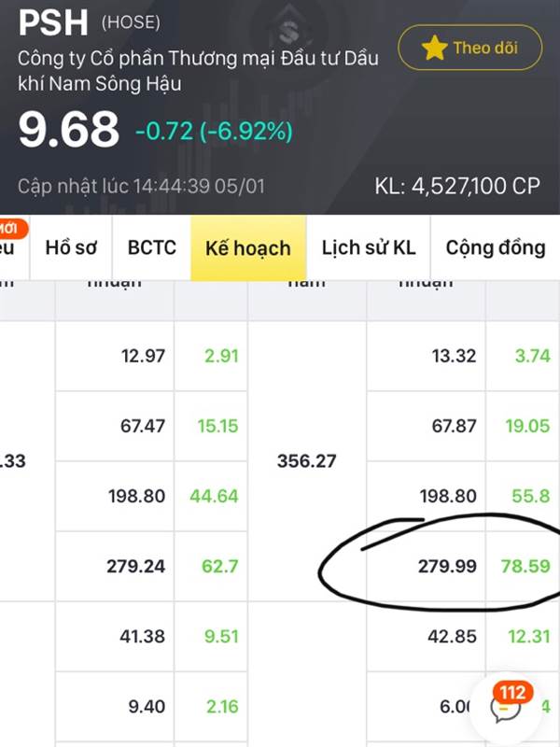Select the 13.32 table cell

[427, 356]
